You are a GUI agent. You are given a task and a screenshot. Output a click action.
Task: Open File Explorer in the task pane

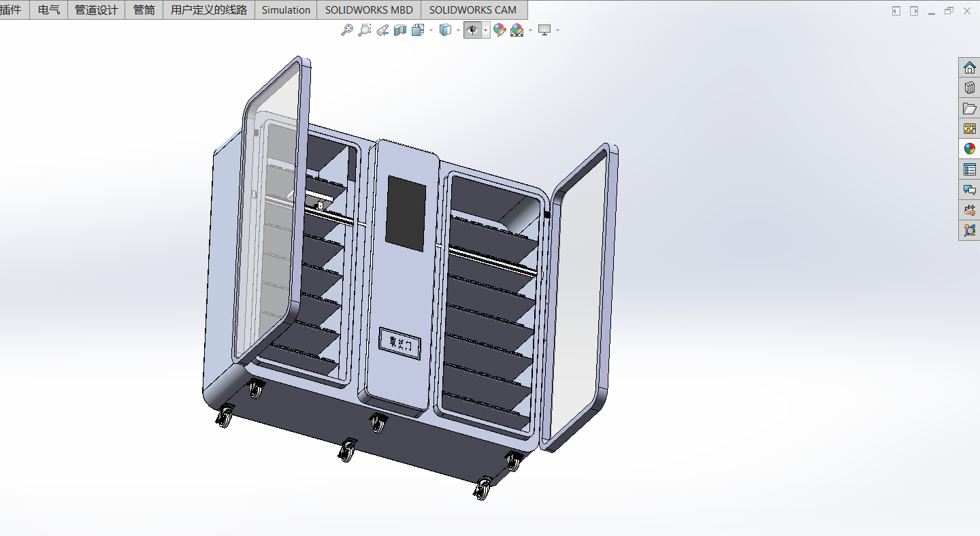pos(970,108)
